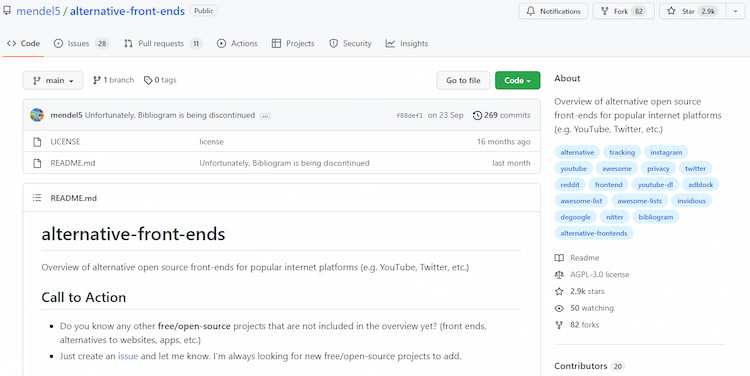
Task: Click the commit history clock icon
Action: click(x=477, y=115)
